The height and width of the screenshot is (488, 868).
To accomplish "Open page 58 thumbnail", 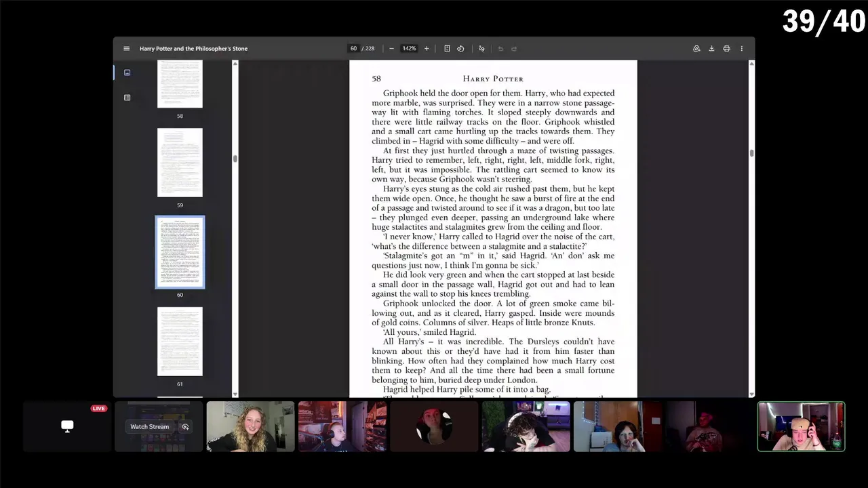I will click(x=180, y=83).
